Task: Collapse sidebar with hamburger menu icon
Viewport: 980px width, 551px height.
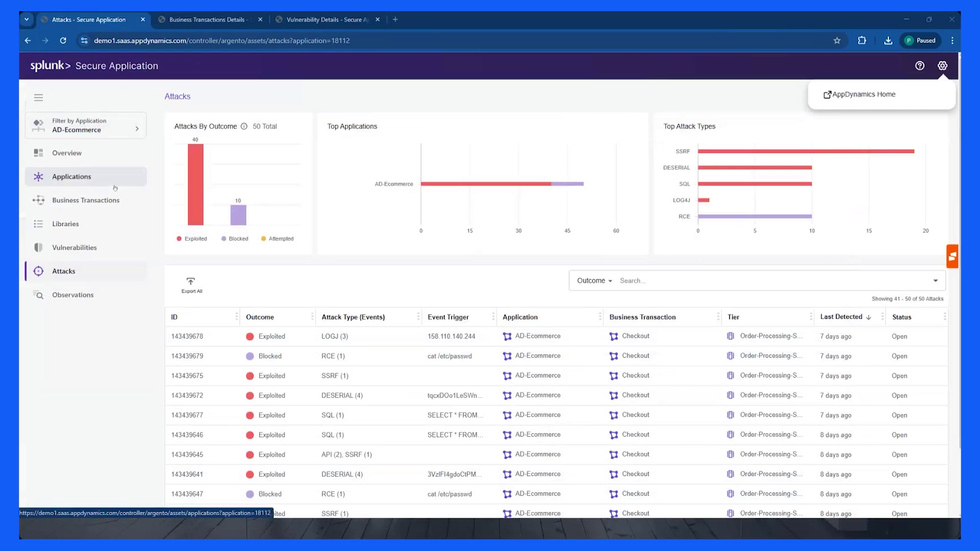Action: point(38,97)
